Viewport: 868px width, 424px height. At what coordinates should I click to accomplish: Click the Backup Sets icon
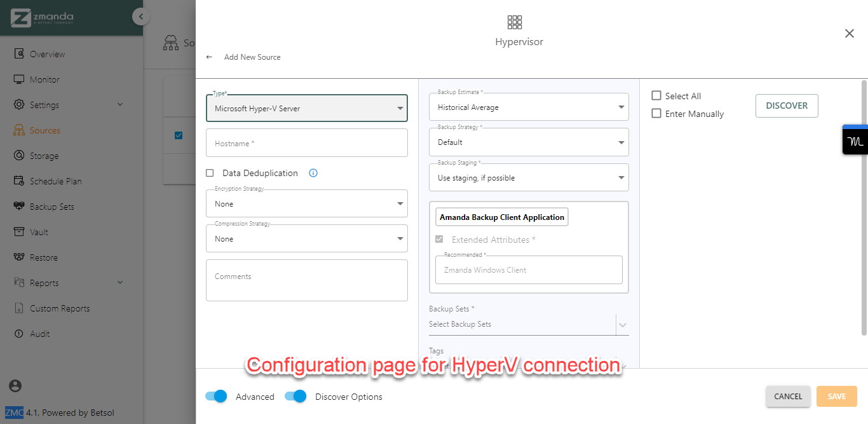tap(19, 207)
